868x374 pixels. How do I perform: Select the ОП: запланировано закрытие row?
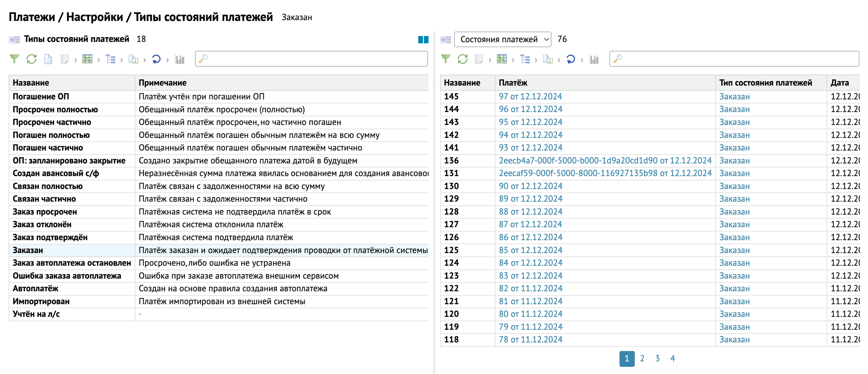219,161
